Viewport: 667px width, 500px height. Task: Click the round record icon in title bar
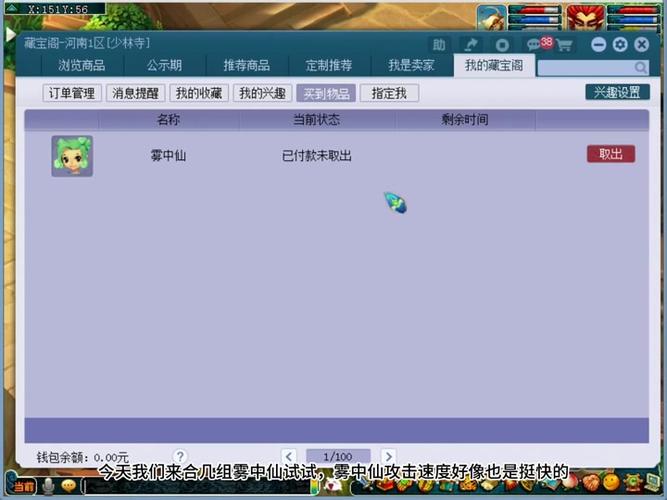point(502,45)
